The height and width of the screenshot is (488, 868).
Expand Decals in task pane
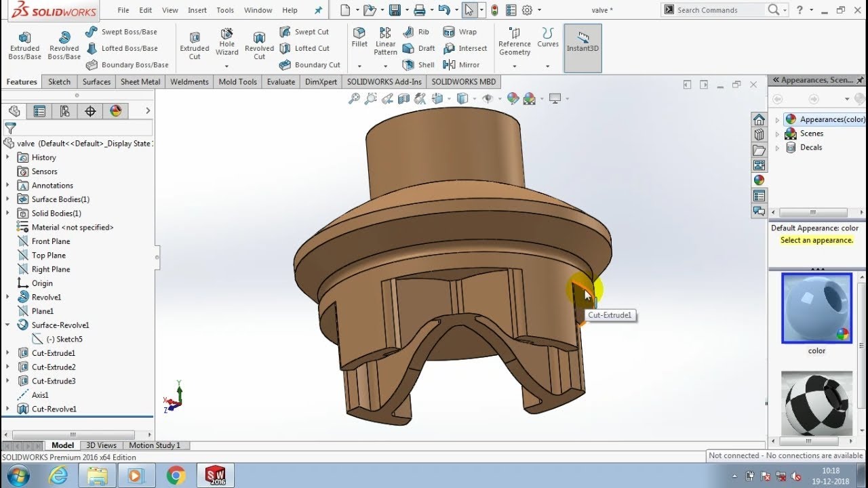point(777,147)
